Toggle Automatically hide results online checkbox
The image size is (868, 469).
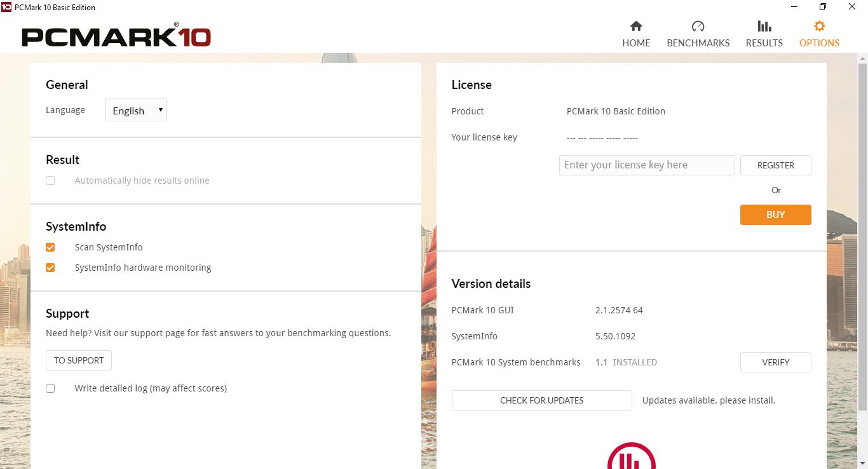pyautogui.click(x=50, y=180)
